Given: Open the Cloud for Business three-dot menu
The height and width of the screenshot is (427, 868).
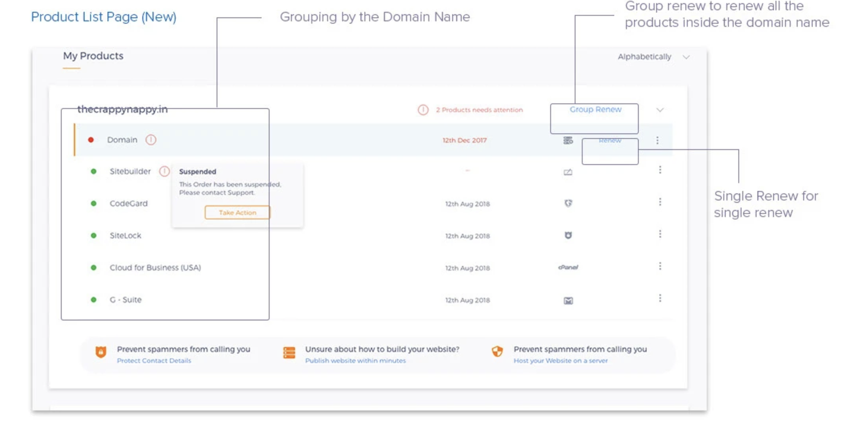Looking at the screenshot, I should (660, 266).
